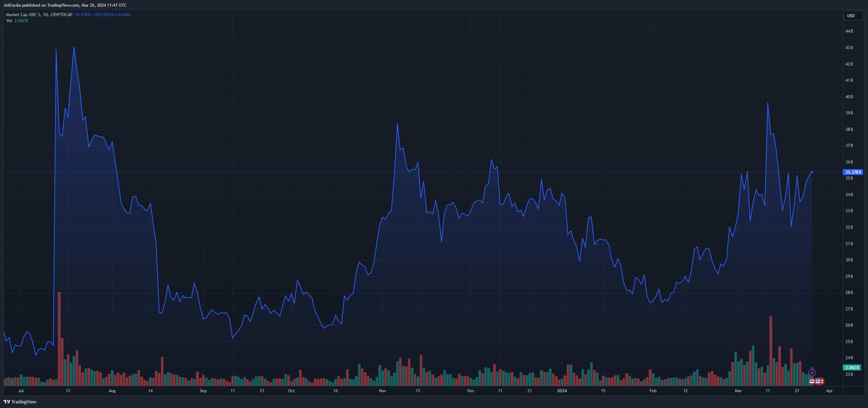Select the Mar label on the time axis
The image size is (868, 408).
pos(738,390)
